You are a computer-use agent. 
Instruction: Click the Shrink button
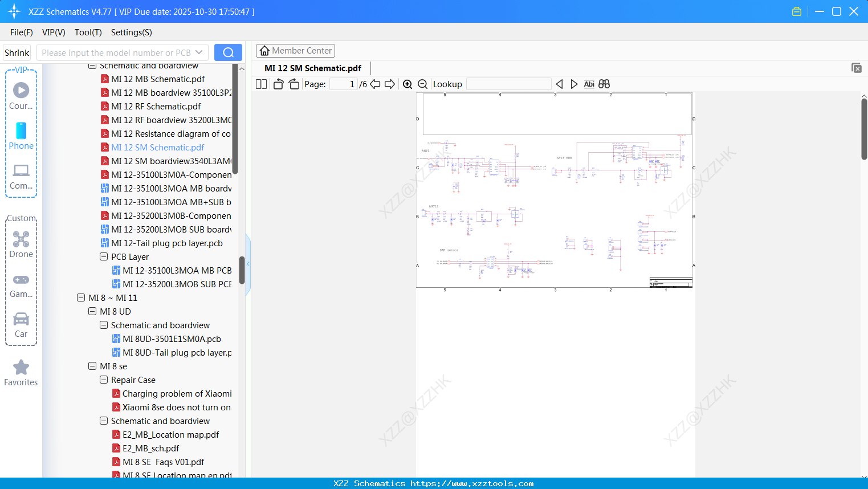pos(17,52)
